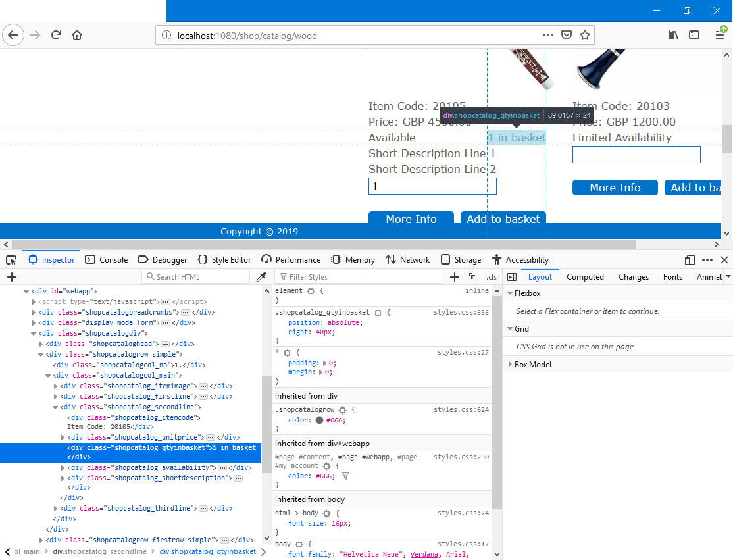The width and height of the screenshot is (733, 560).
Task: Highlight elements matching .shopcatalog_qtyinbasket selector
Action: [378, 313]
